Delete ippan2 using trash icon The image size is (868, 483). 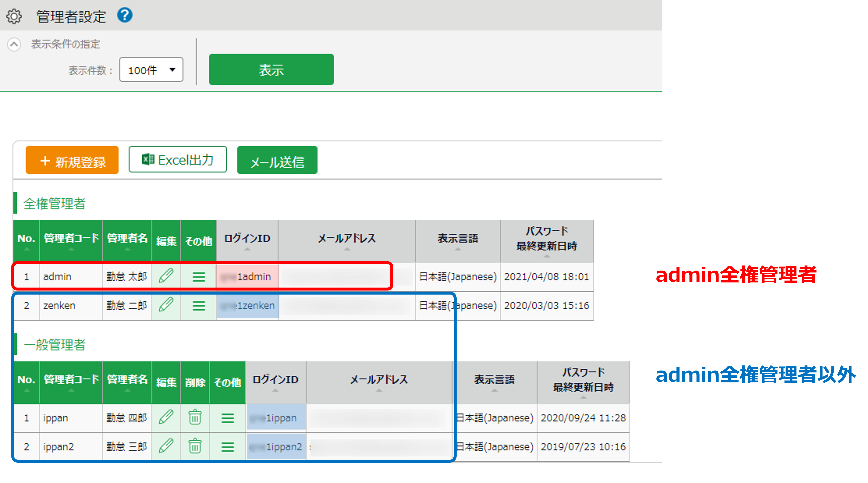195,446
